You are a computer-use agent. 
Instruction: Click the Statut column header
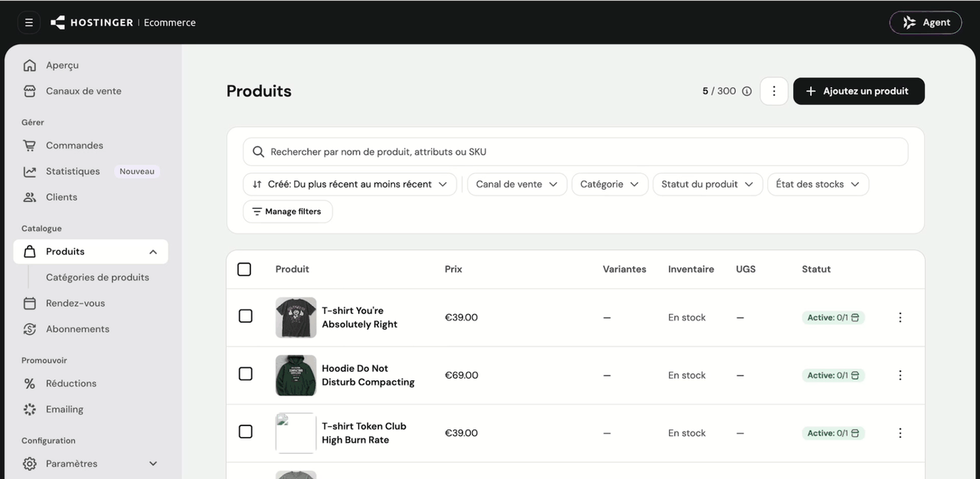pyautogui.click(x=816, y=269)
